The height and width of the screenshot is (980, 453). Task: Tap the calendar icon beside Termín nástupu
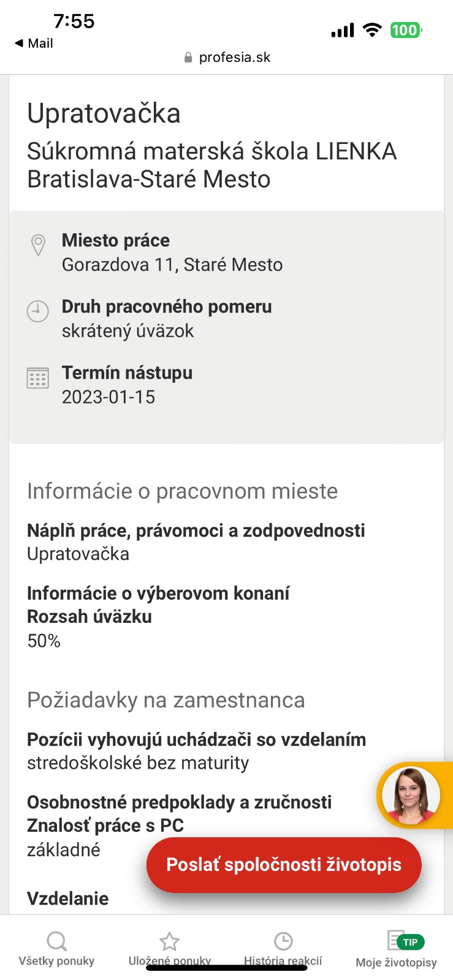[38, 377]
